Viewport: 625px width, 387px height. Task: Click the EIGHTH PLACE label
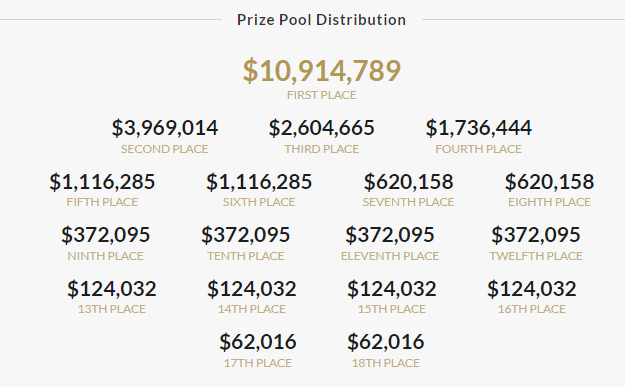click(x=549, y=202)
